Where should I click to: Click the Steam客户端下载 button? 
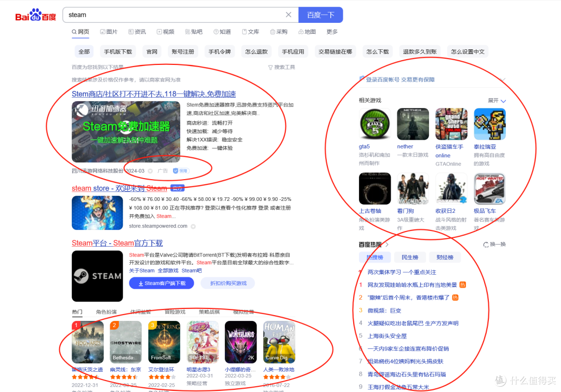(x=162, y=283)
